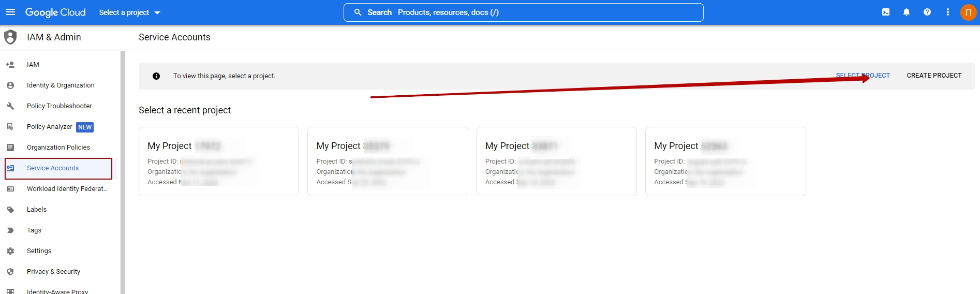Open Tags in the sidebar
980x294 pixels.
click(34, 230)
